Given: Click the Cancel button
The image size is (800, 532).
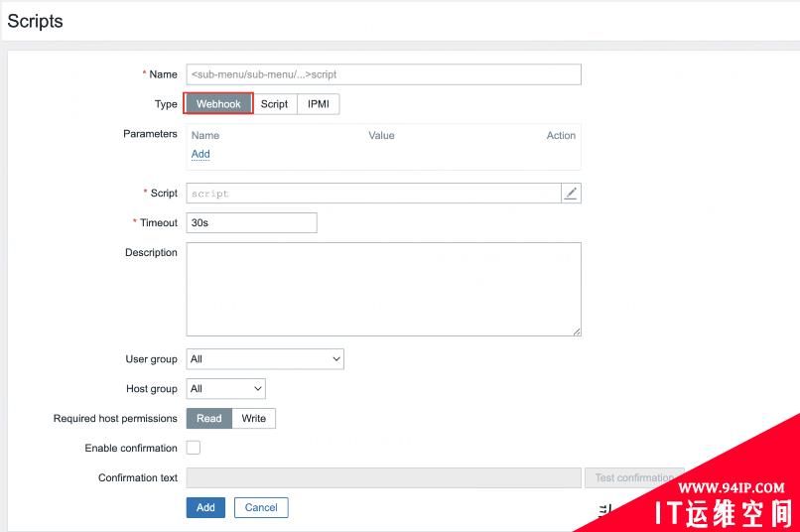Looking at the screenshot, I should point(261,507).
